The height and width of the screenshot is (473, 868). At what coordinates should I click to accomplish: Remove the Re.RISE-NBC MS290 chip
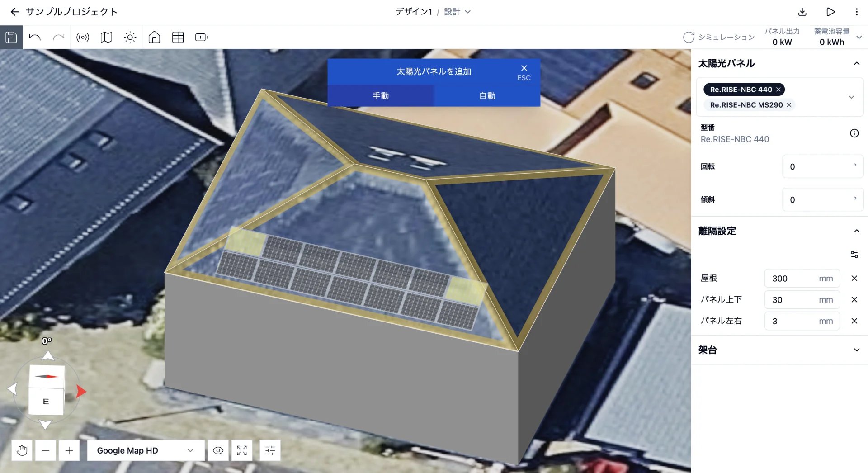point(789,105)
